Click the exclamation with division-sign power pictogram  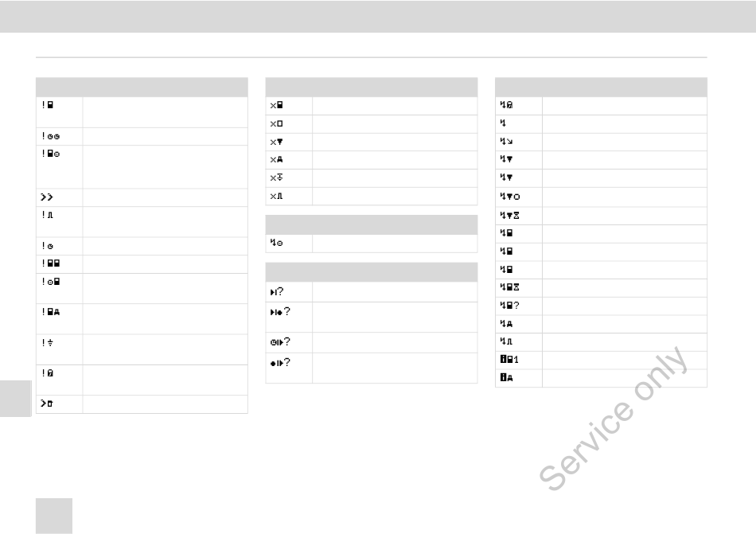(47, 343)
